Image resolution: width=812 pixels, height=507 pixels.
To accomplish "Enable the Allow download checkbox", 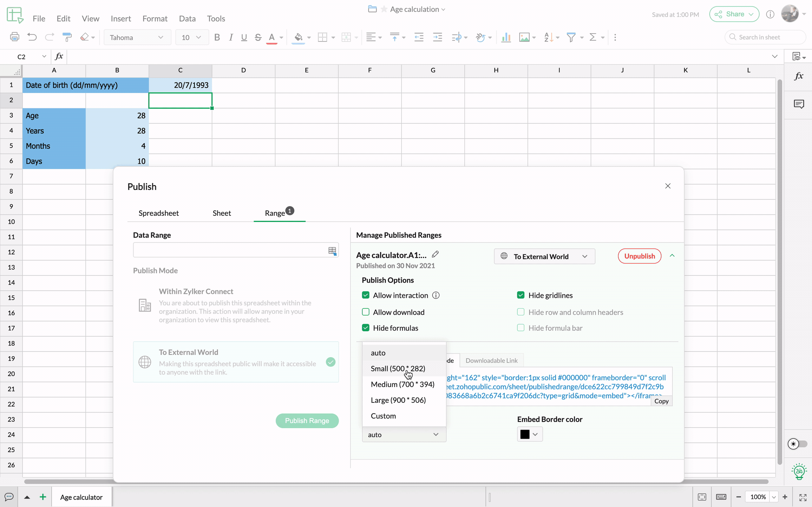I will [x=366, y=312].
